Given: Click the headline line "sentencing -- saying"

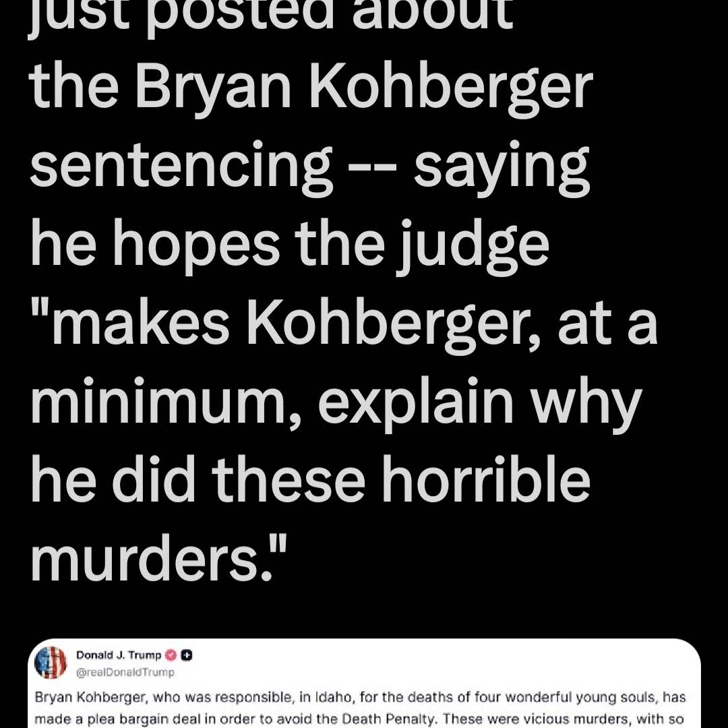Looking at the screenshot, I should (310, 167).
